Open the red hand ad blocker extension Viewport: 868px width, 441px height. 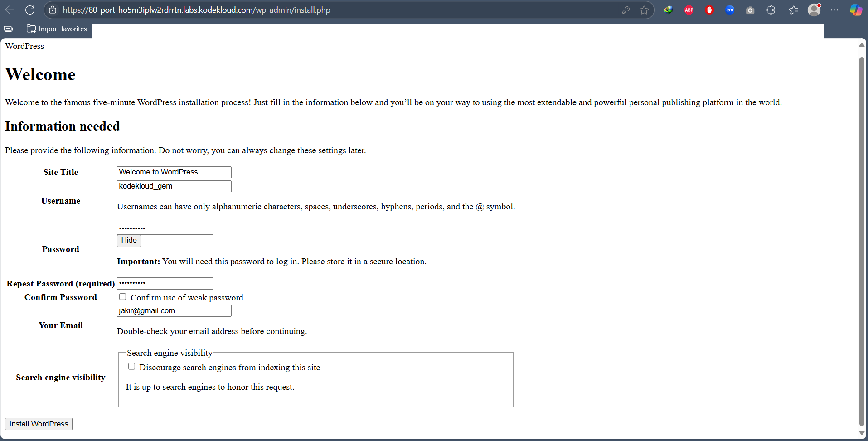pyautogui.click(x=709, y=10)
